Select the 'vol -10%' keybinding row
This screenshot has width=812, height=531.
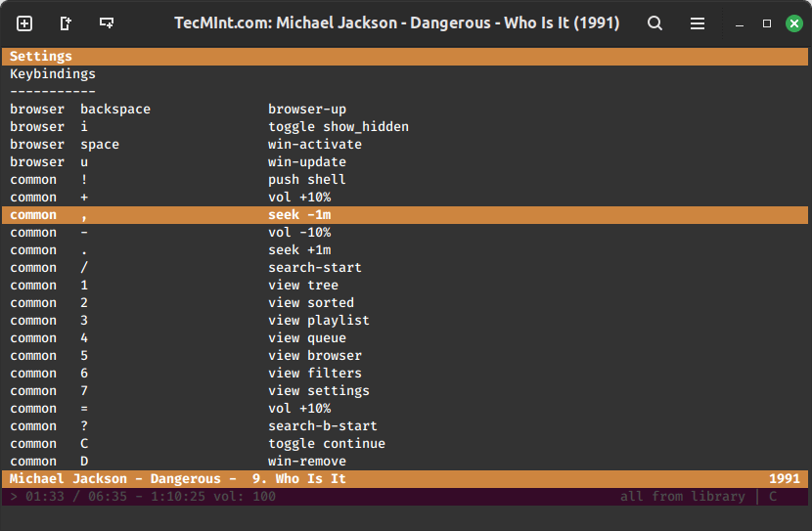point(405,233)
